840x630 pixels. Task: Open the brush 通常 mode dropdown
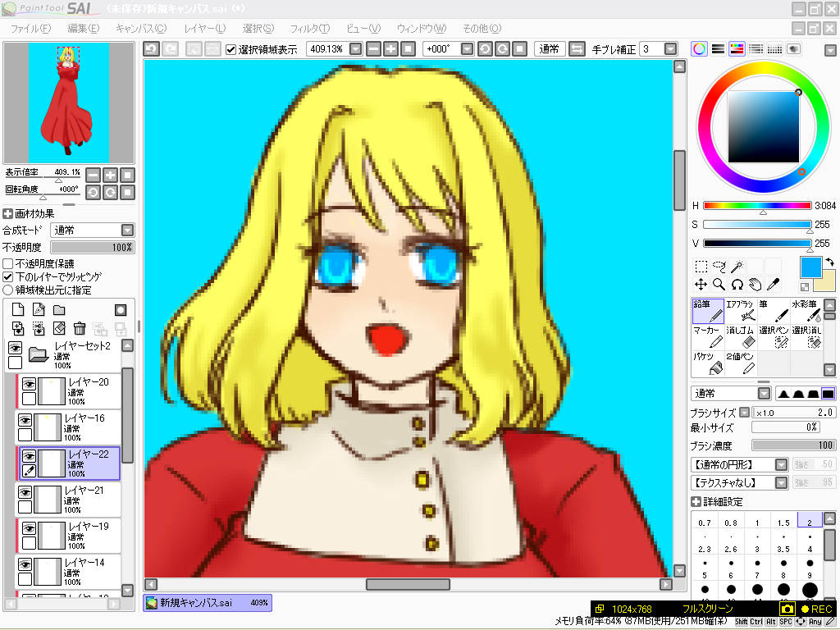click(765, 394)
